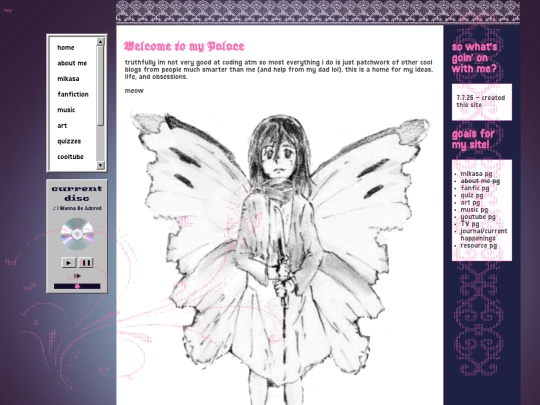Open the art page link
Image resolution: width=540 pixels, height=405 pixels.
(62, 126)
